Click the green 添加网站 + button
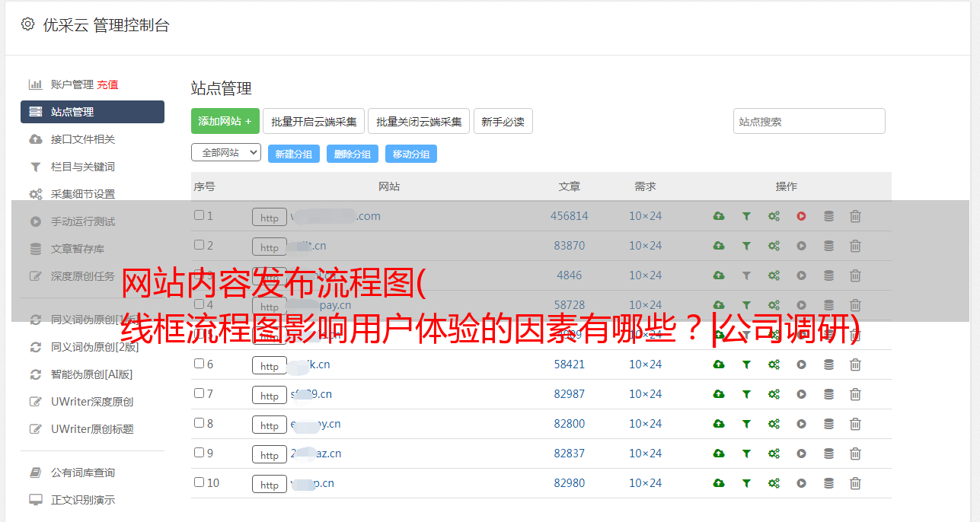The height and width of the screenshot is (522, 980). [x=225, y=121]
